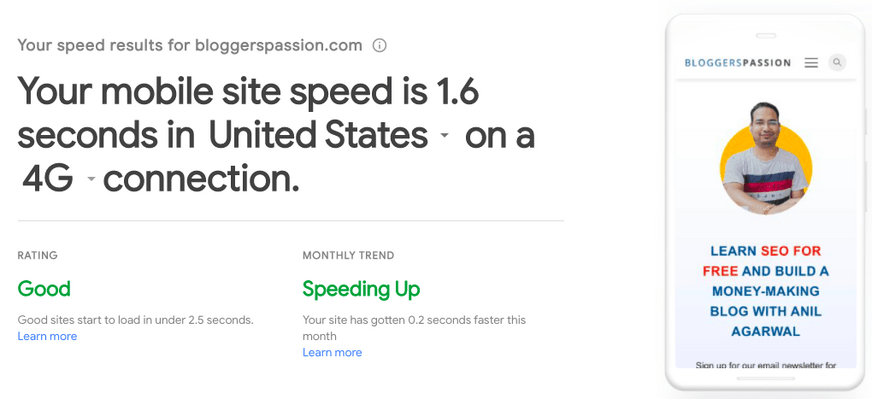Select the United States country text
This screenshot has height=399, width=872.
click(x=318, y=136)
